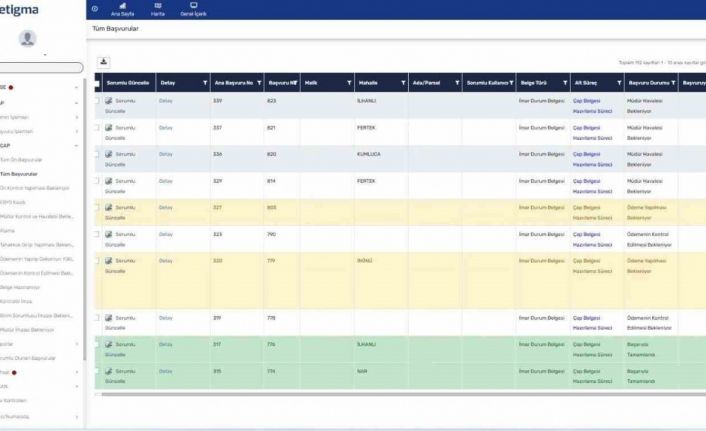Open the Ada/Parsel column filter dropdown

tap(457, 83)
